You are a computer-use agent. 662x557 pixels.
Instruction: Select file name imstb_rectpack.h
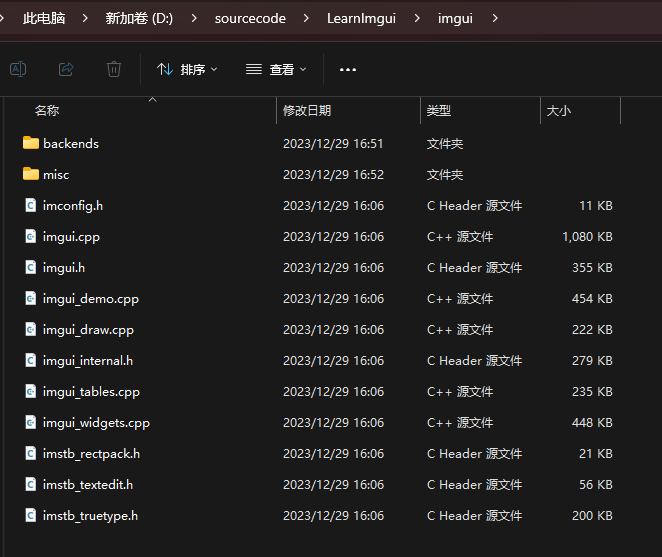[91, 454]
